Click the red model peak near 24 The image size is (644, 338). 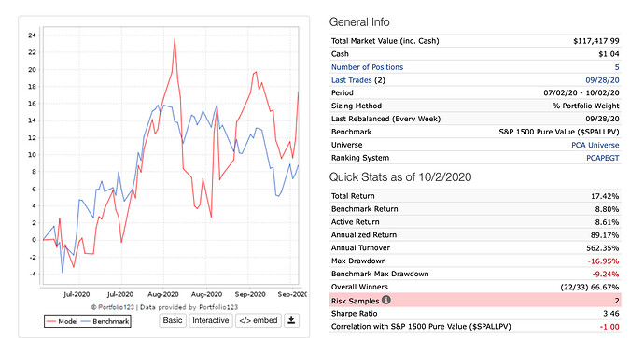pyautogui.click(x=175, y=38)
